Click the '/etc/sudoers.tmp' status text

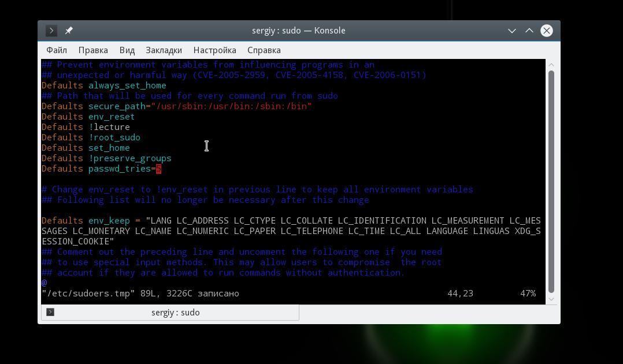(x=88, y=294)
